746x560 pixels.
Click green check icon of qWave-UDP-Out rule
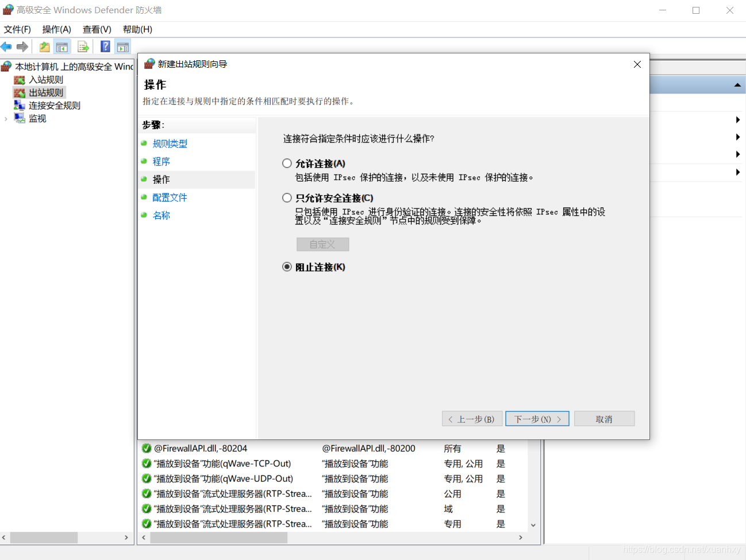tap(147, 478)
